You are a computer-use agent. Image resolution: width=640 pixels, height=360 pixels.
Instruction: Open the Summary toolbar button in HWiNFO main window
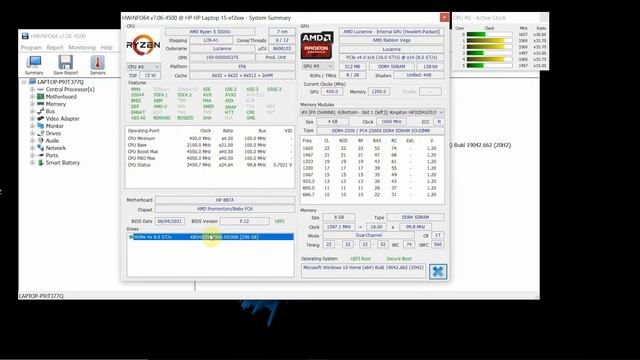[x=34, y=64]
